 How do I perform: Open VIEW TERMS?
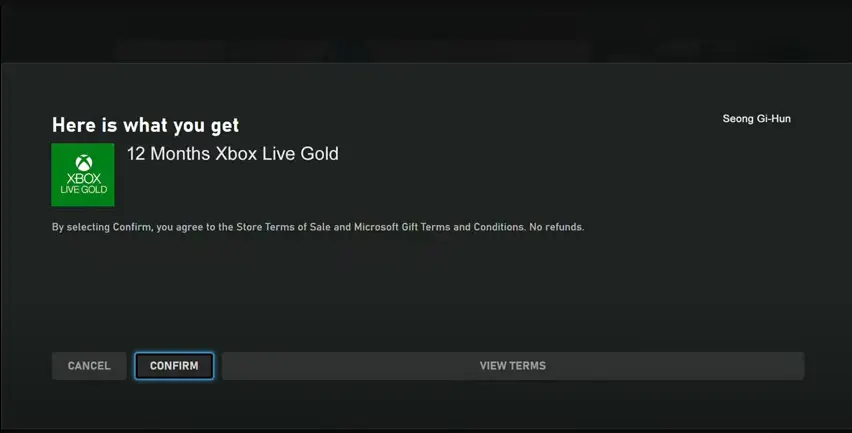coord(512,366)
